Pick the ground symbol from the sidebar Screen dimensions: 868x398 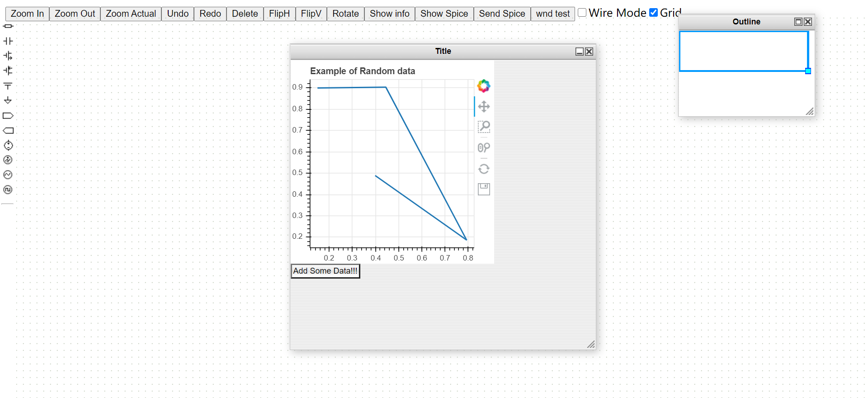coord(8,100)
